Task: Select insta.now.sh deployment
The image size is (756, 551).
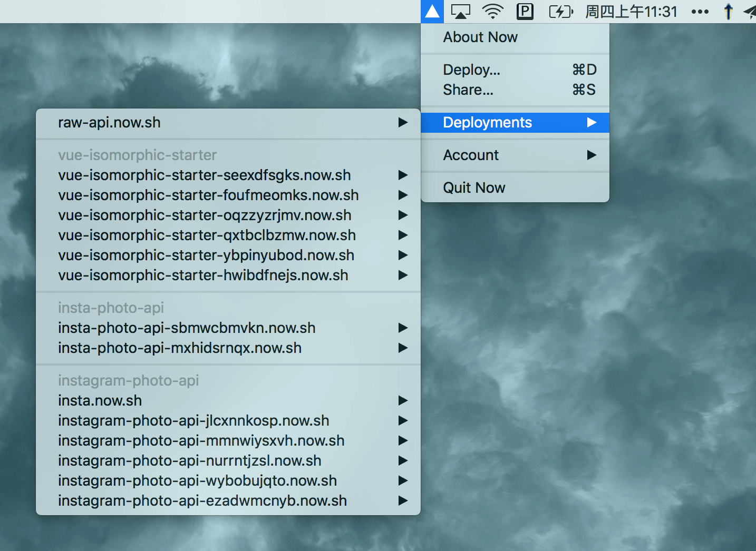Action: point(228,401)
